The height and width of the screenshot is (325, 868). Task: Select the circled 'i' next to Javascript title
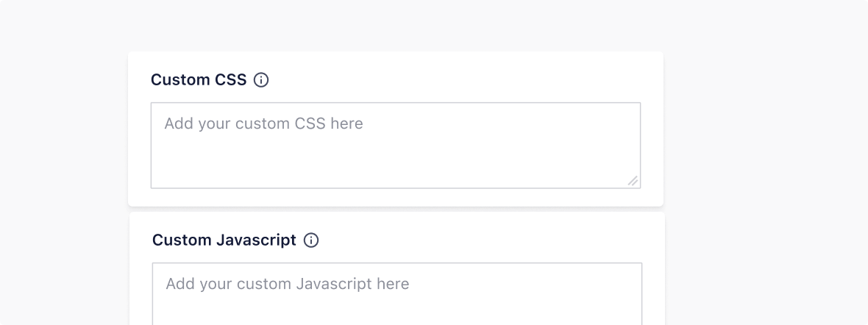point(311,240)
